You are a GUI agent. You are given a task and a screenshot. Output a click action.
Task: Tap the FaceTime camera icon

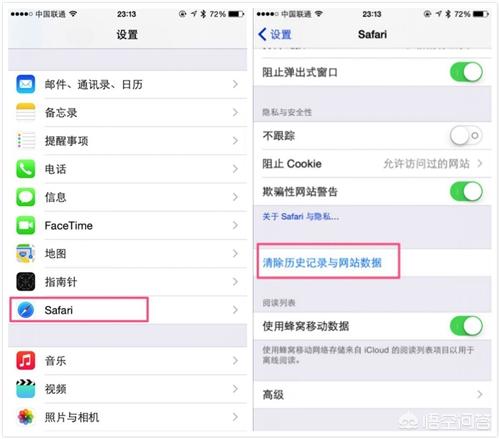pos(26,225)
